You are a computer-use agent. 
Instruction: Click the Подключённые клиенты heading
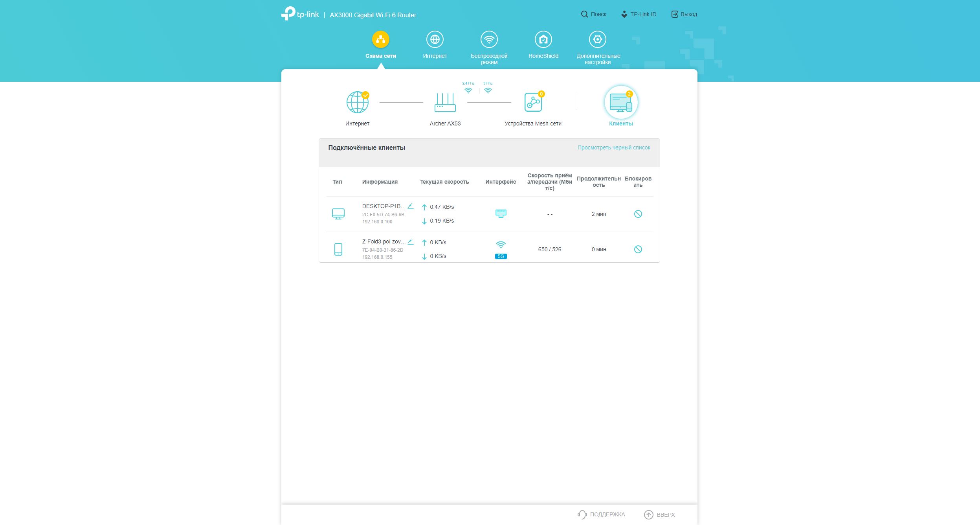[x=366, y=147]
